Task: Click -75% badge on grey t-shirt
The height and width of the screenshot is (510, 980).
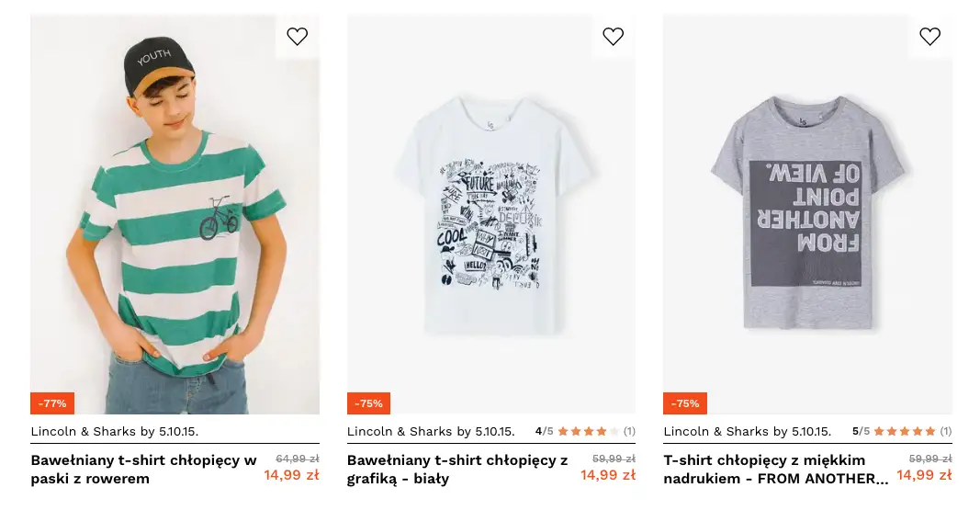Action: pos(685,403)
